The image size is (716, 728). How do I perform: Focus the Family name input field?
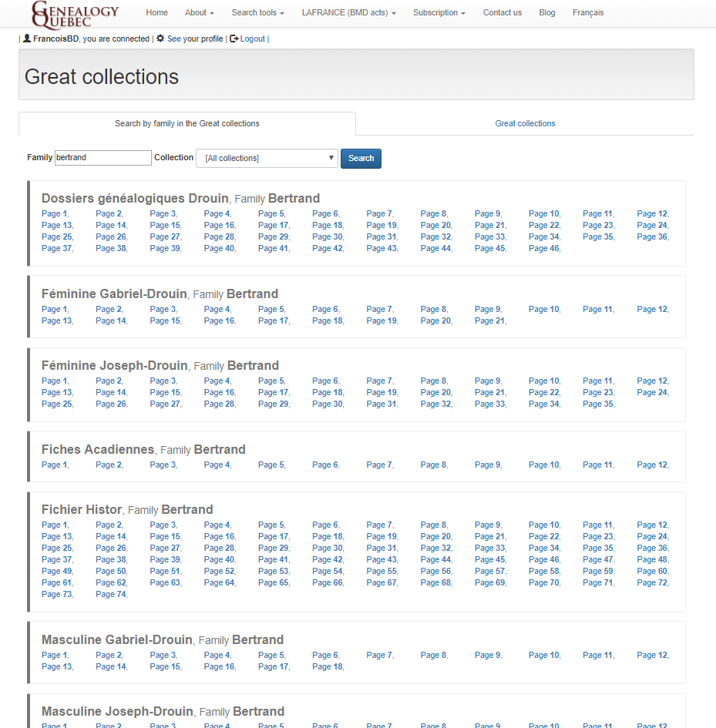103,157
